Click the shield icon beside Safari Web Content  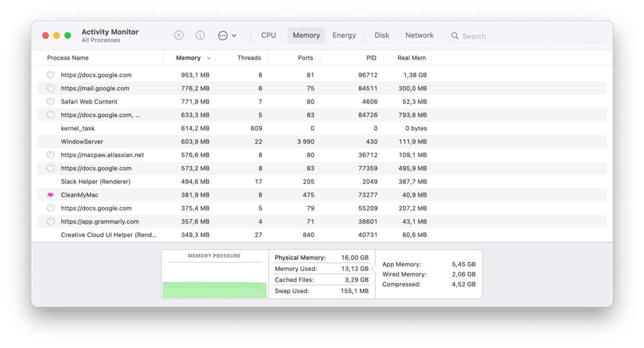[x=51, y=102]
